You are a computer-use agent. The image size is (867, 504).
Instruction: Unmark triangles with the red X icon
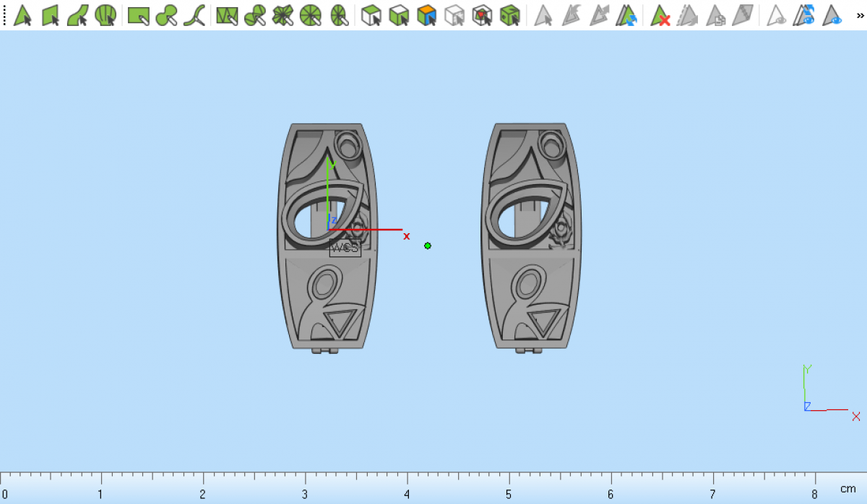click(x=660, y=14)
